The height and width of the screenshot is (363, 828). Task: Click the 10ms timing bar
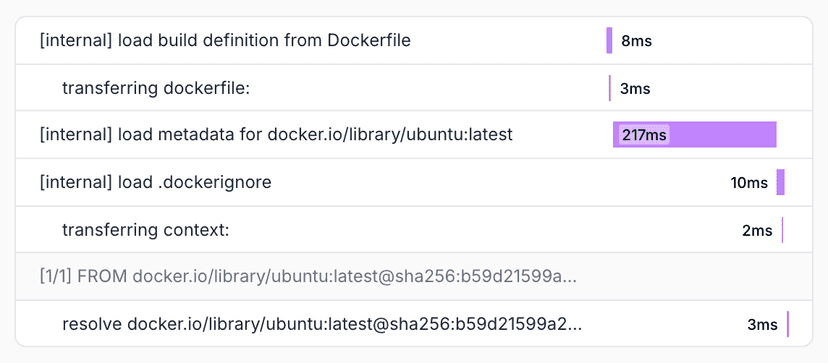pos(780,182)
